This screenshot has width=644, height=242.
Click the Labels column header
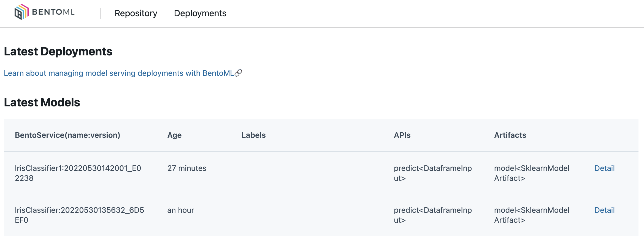coord(253,135)
